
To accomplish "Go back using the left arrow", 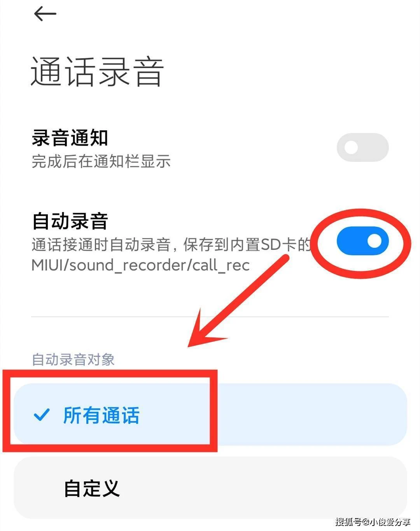I will tap(45, 14).
